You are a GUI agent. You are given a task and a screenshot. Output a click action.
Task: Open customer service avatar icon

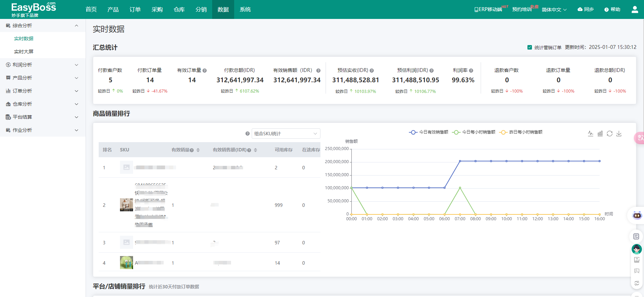point(636,249)
